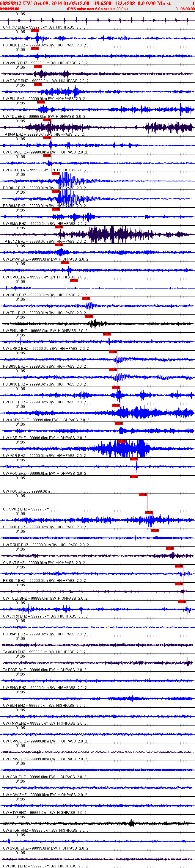Select the 'UW.BLN EHZ' station label
This screenshot has width=195, height=868.
(14, 706)
